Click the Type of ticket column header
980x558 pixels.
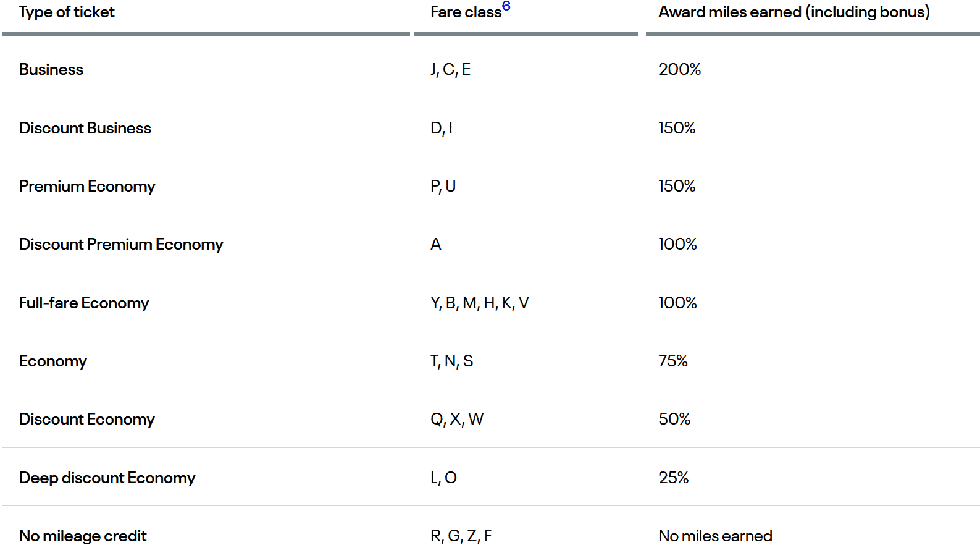pos(67,12)
